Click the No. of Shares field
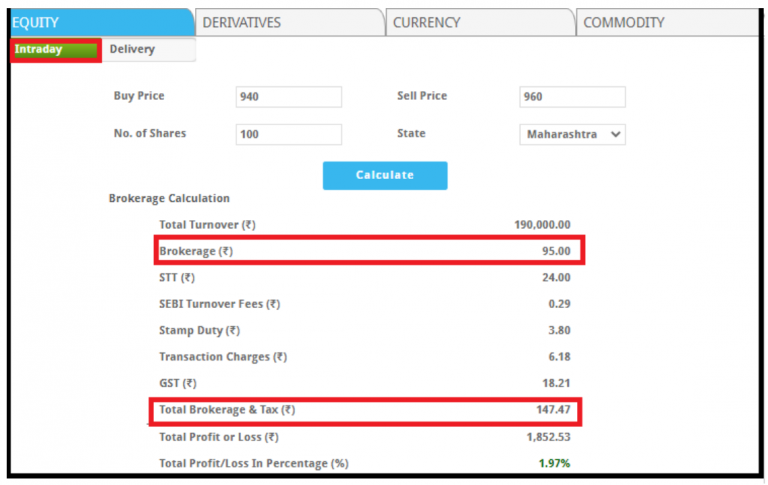768x485 pixels. tap(288, 134)
